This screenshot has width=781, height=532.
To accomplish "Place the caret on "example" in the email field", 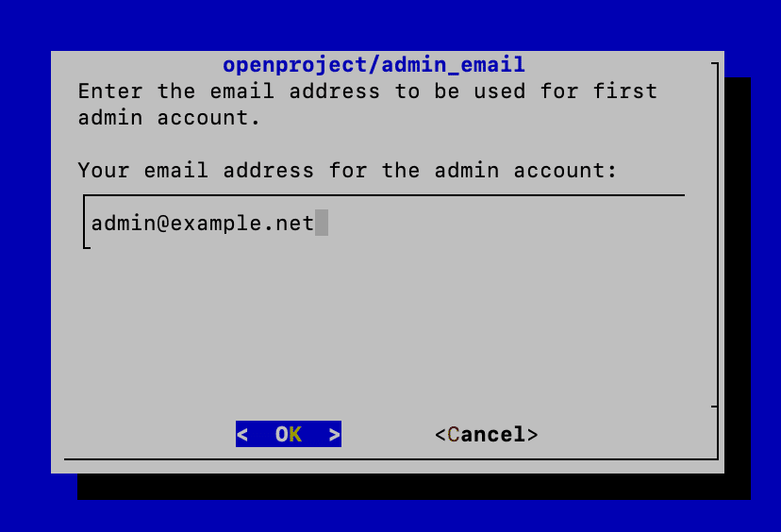I will 216,224.
